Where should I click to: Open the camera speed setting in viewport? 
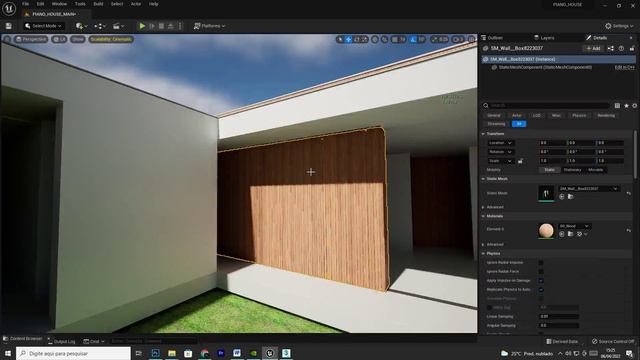click(458, 39)
